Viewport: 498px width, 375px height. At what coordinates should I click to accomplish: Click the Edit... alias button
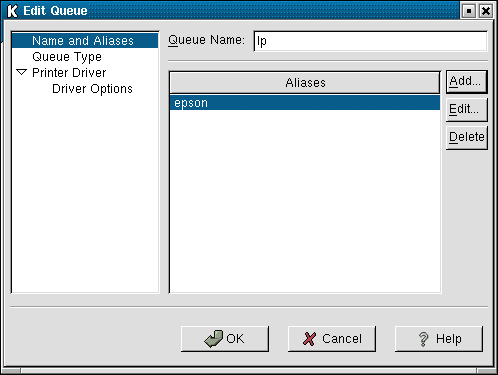[x=466, y=109]
